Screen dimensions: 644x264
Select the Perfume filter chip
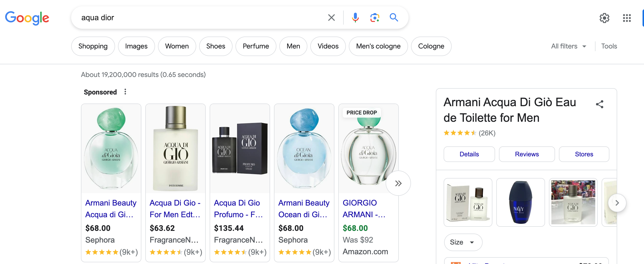(256, 46)
